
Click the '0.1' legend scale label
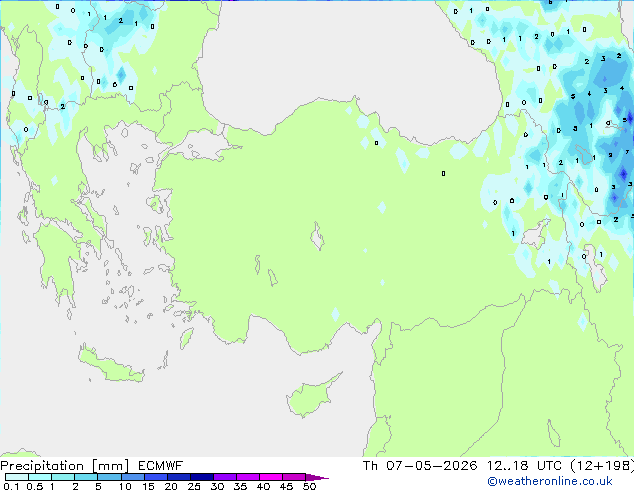[11, 486]
